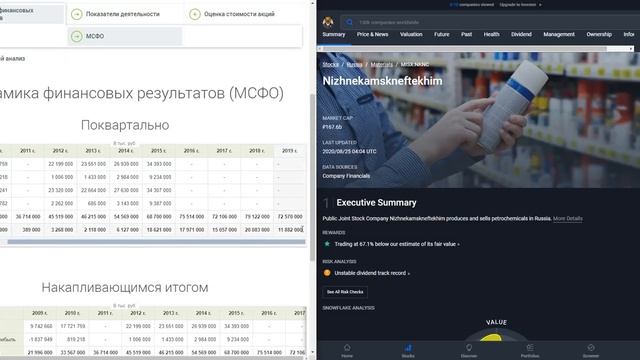Click the Upgrade link at top
Screen dimensions: 640x360
click(x=520, y=5)
